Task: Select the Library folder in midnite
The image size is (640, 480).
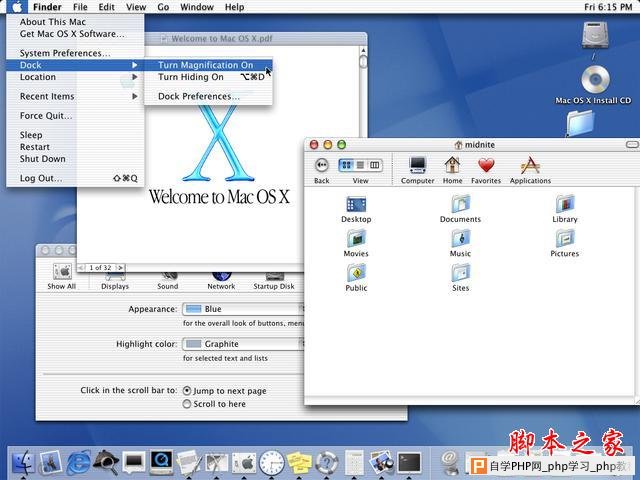Action: (565, 209)
